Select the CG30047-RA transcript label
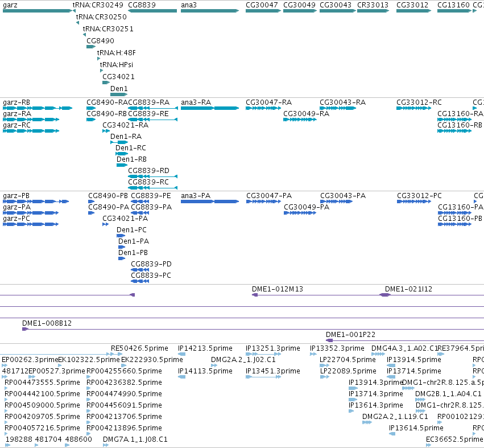This screenshot has width=484, height=448. 268,102
